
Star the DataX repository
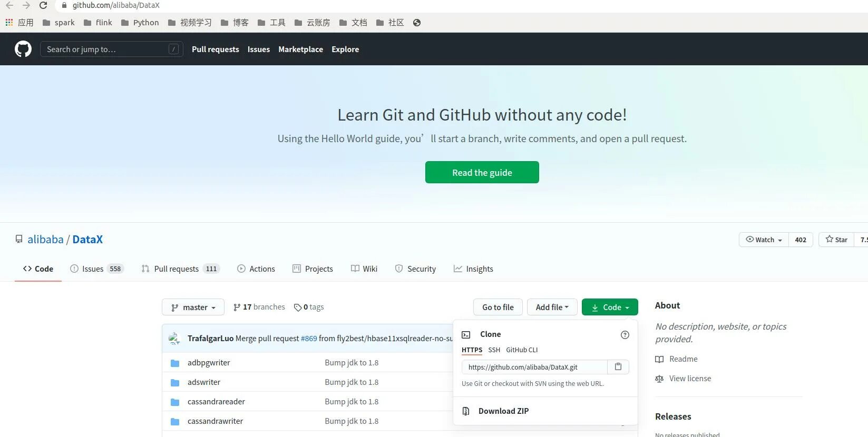tap(836, 240)
